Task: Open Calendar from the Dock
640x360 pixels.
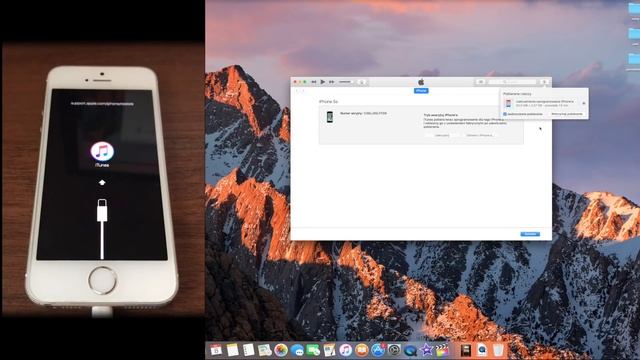Action: [x=216, y=350]
